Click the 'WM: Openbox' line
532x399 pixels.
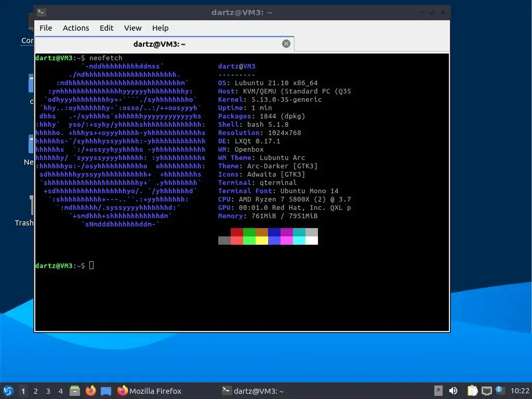tap(241, 149)
